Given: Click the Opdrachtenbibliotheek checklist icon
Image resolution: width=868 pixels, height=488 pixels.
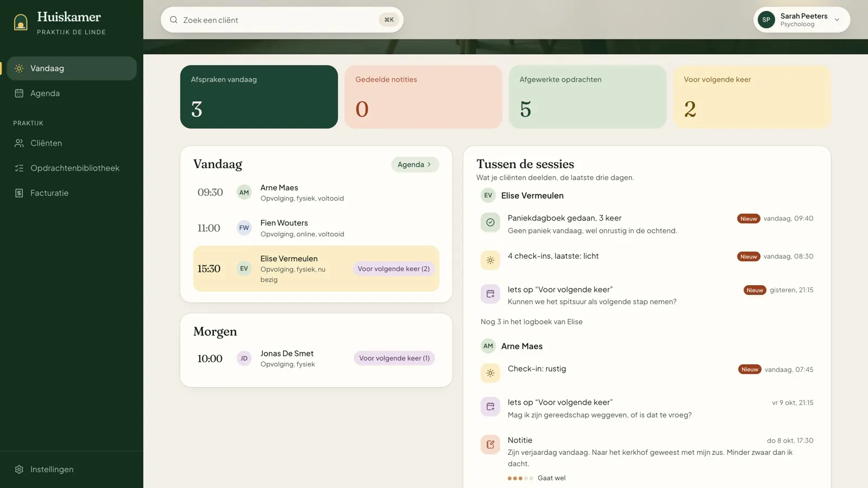Looking at the screenshot, I should pyautogui.click(x=19, y=168).
